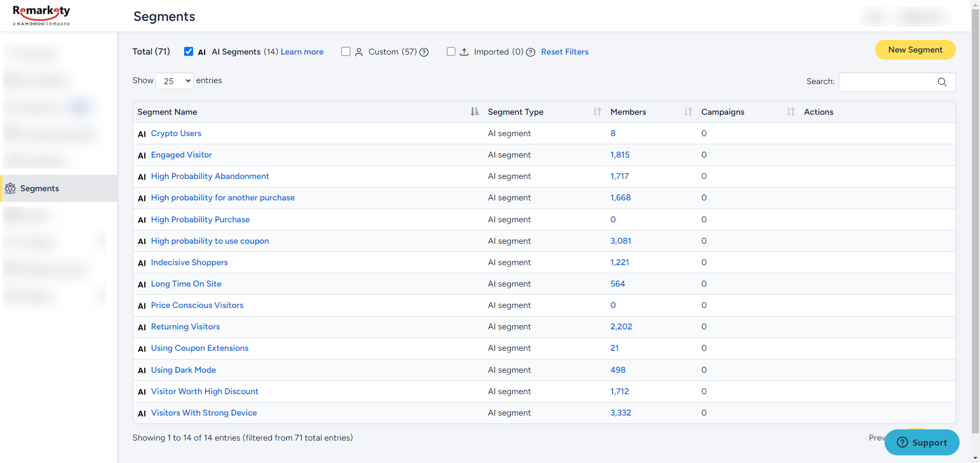Click the scrollbar down arrow
The image size is (980, 463).
point(975,458)
